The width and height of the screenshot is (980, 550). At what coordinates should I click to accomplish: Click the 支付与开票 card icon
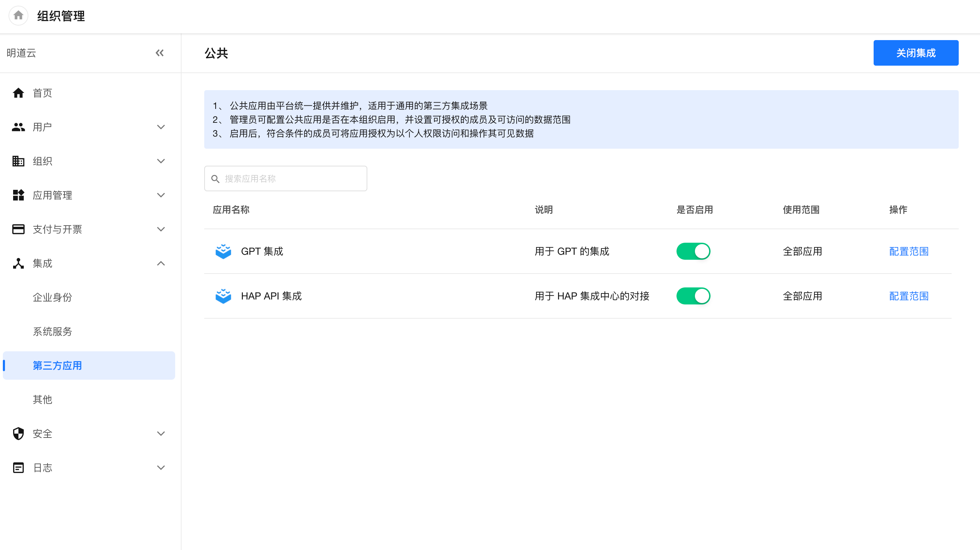pyautogui.click(x=18, y=229)
